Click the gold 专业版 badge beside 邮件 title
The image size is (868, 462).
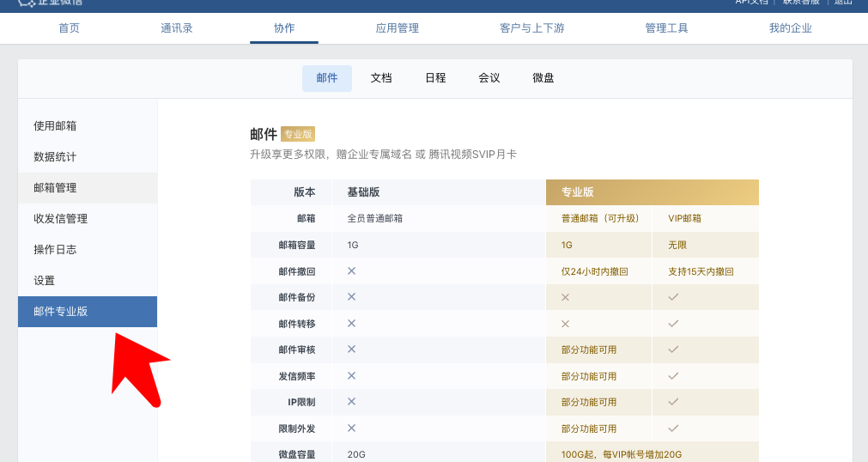pyautogui.click(x=298, y=134)
